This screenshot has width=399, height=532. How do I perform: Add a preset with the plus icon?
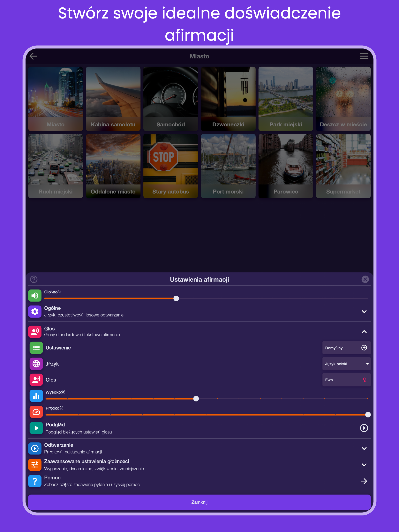[x=364, y=348]
